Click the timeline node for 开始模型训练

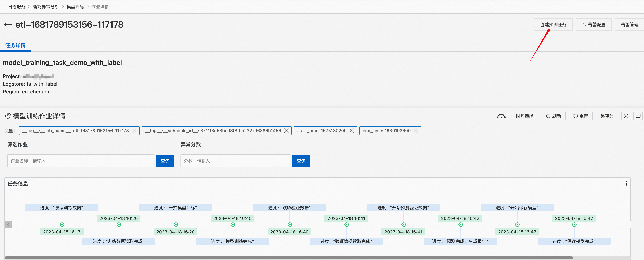click(x=176, y=225)
